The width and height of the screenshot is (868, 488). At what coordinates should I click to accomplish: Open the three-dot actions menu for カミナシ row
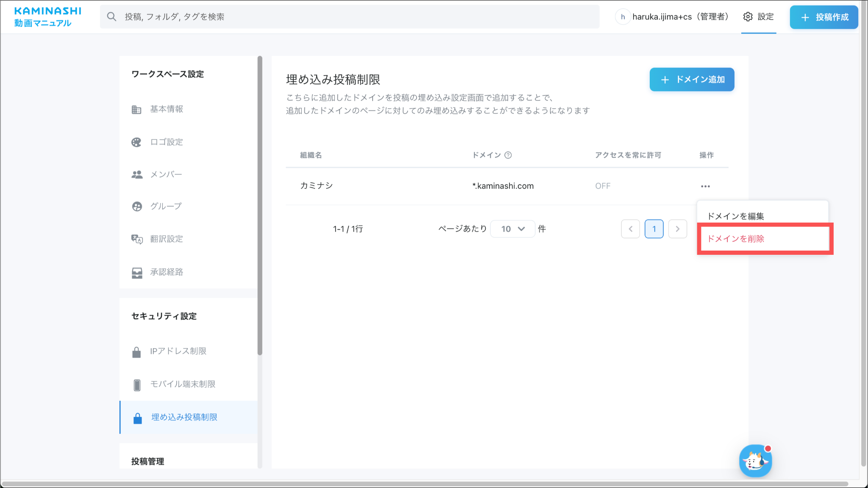pyautogui.click(x=705, y=186)
